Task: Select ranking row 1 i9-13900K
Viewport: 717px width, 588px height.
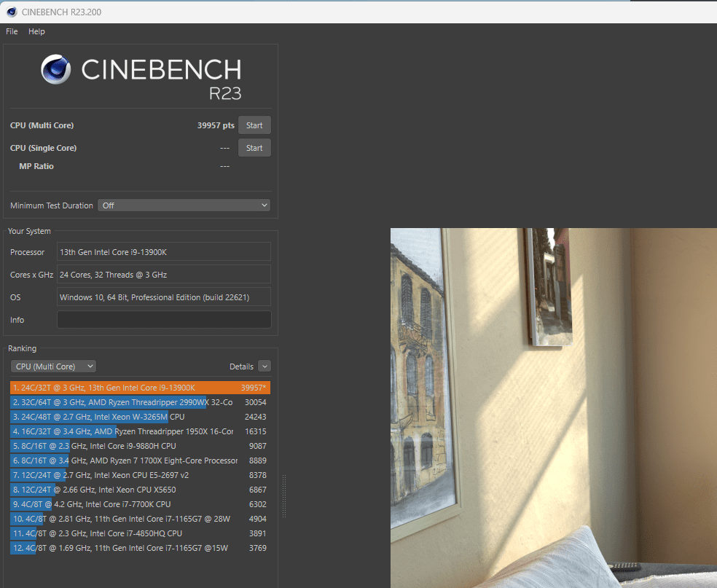Action: (x=140, y=388)
